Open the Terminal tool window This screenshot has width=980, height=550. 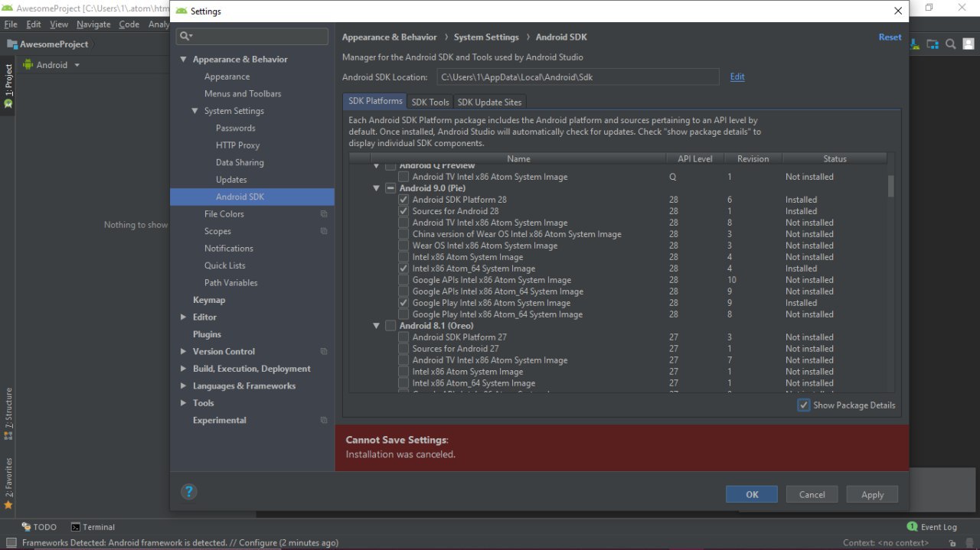(93, 527)
